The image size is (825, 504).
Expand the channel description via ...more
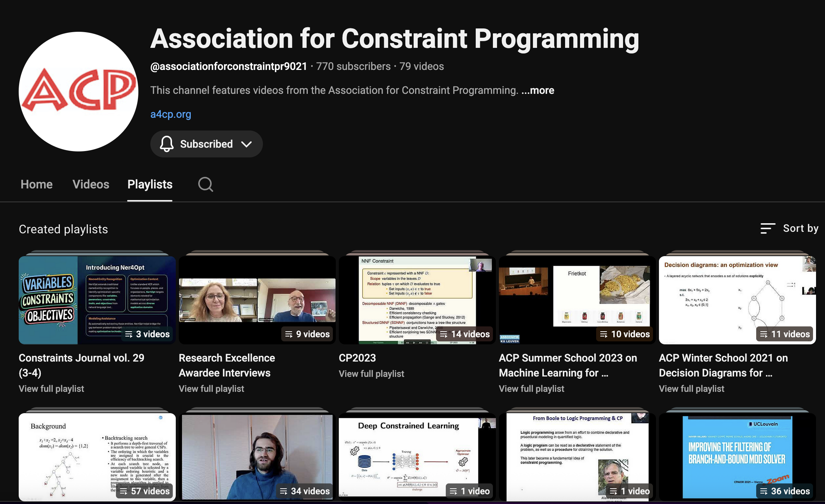point(538,90)
